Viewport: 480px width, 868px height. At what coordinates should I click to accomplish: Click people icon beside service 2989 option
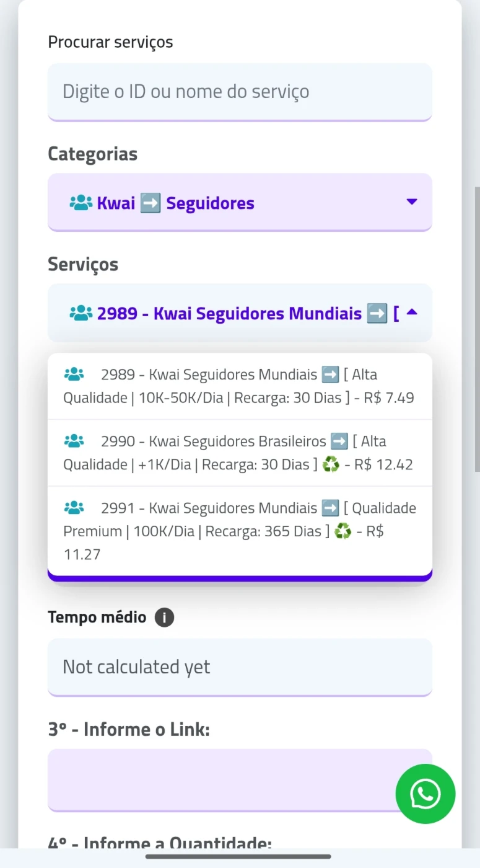pyautogui.click(x=74, y=374)
